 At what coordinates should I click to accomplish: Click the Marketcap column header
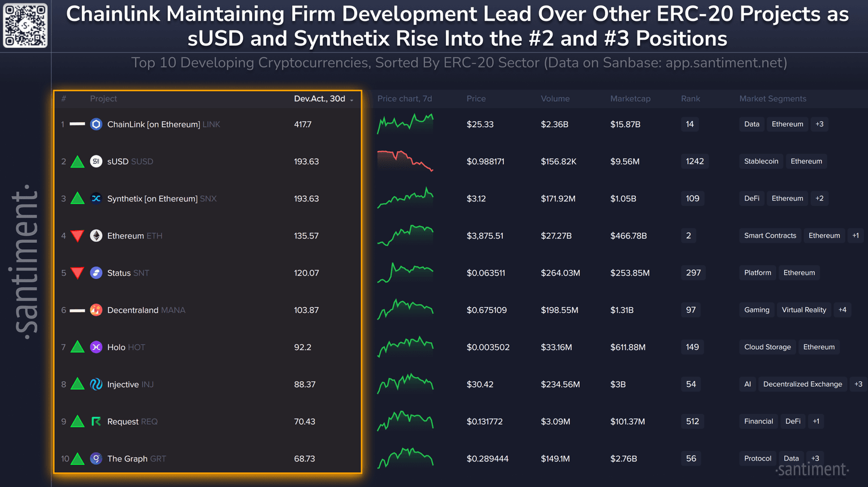pyautogui.click(x=630, y=98)
